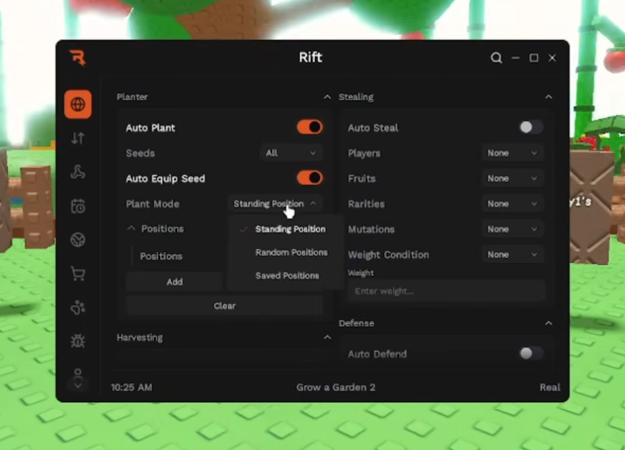625x450 pixels.
Task: Click the Real status text
Action: click(x=550, y=387)
